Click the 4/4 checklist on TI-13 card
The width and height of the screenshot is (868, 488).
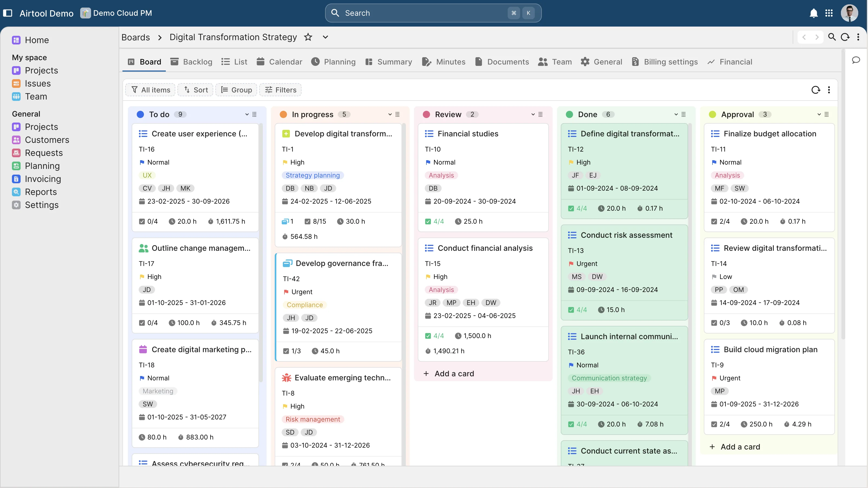coord(578,310)
